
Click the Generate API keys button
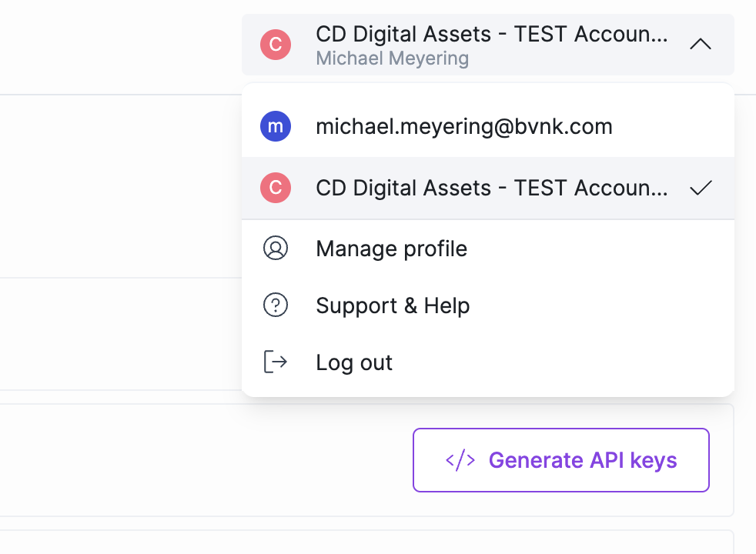click(560, 460)
